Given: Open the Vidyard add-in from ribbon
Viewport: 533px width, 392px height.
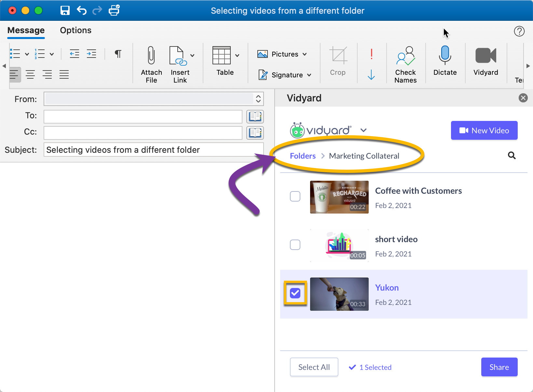Looking at the screenshot, I should (x=485, y=61).
